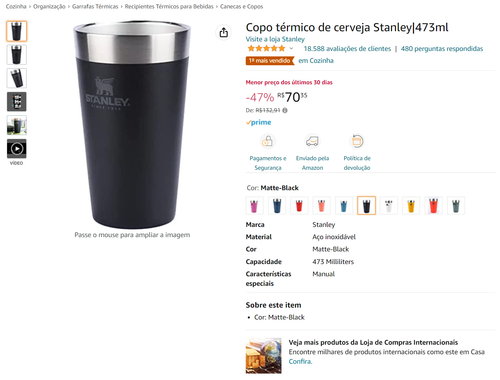
Task: Click the Enviado pela Amazon truck icon
Action: [312, 141]
